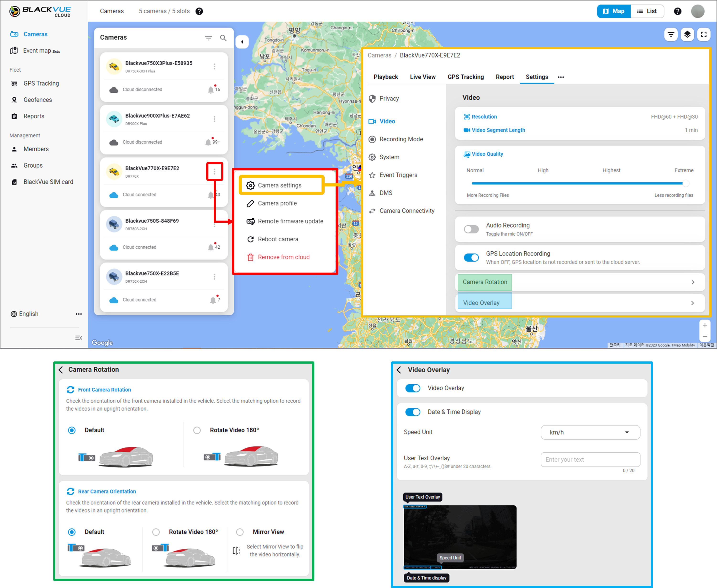Toggle GPS Location Recording switch
The width and height of the screenshot is (717, 588).
[x=471, y=257]
